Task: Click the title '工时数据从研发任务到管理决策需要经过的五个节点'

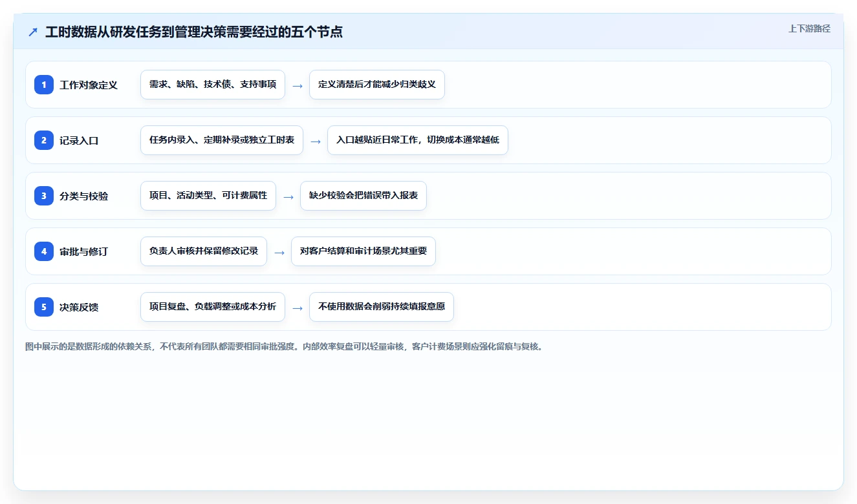Action: point(194,32)
